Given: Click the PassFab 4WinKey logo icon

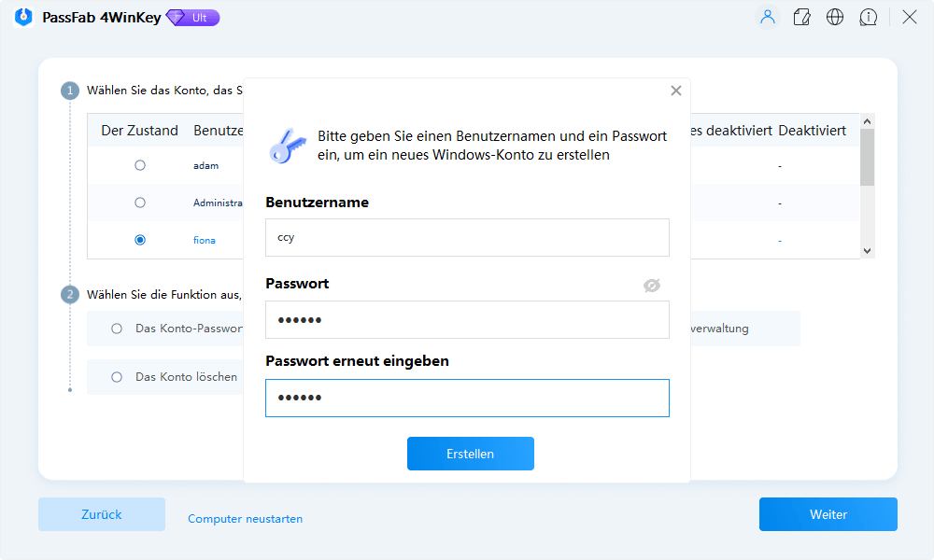Looking at the screenshot, I should coord(21,17).
